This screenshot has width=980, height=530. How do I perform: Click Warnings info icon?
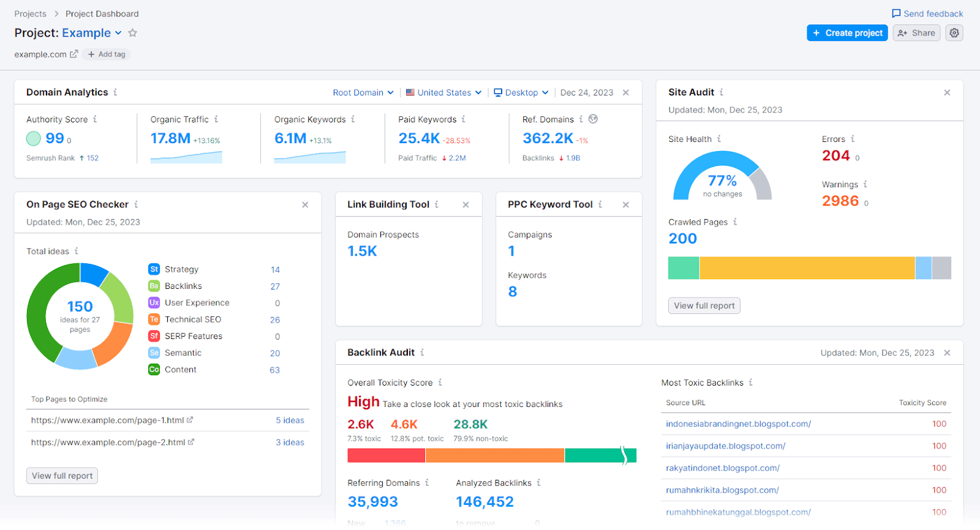tap(865, 184)
